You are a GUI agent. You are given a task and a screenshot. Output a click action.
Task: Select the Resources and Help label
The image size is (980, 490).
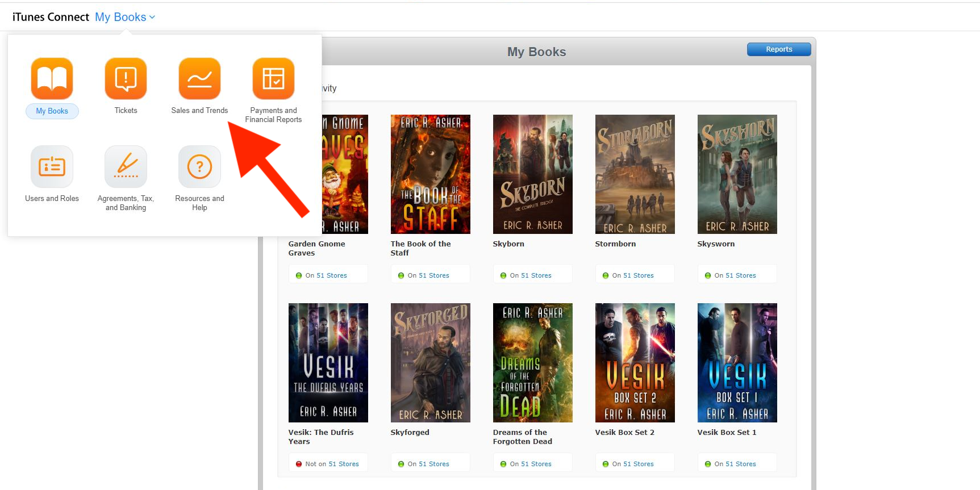click(x=199, y=203)
